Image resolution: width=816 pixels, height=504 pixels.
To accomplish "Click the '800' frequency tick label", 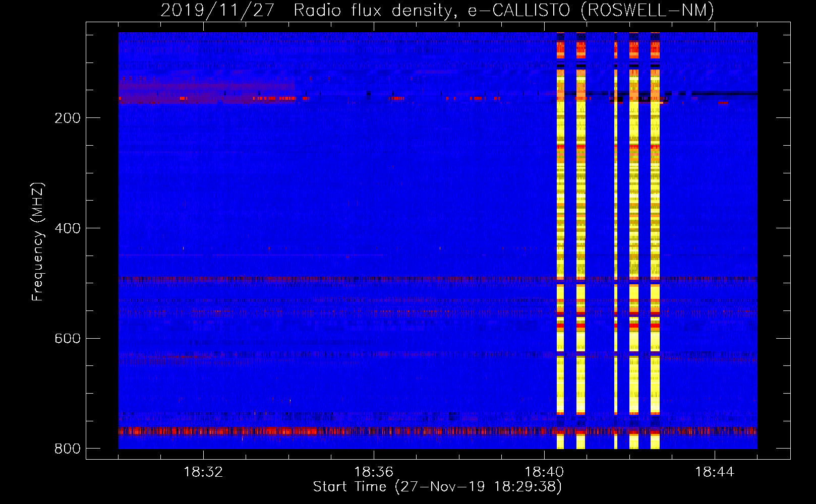I will (68, 449).
